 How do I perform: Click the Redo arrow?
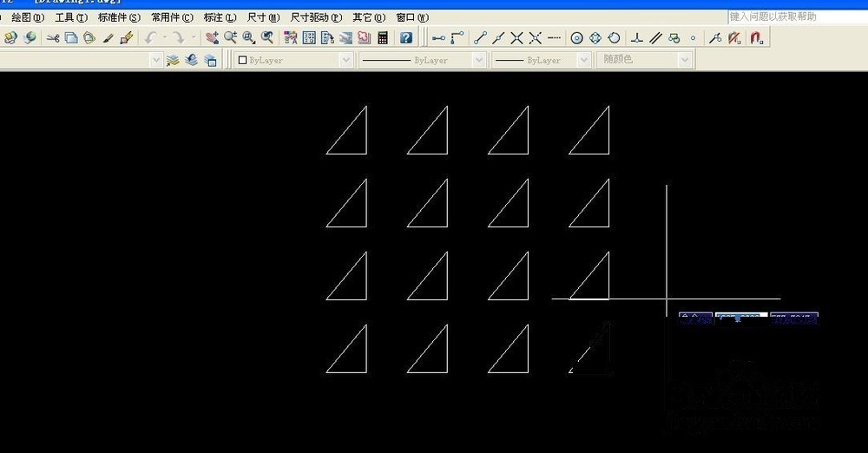178,37
